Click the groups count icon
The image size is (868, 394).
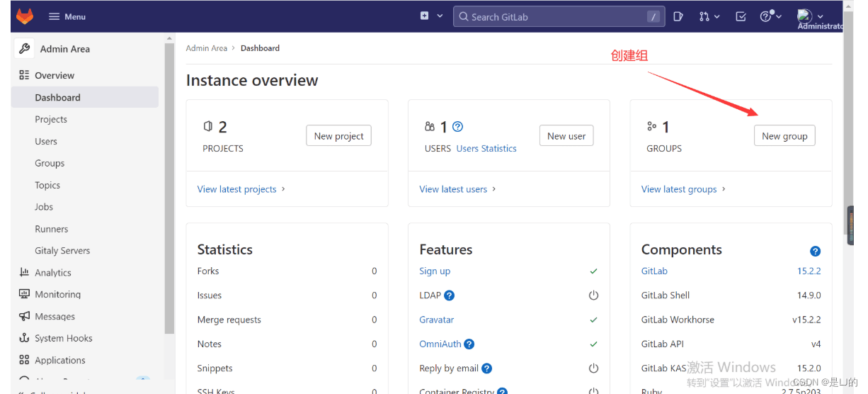[652, 127]
